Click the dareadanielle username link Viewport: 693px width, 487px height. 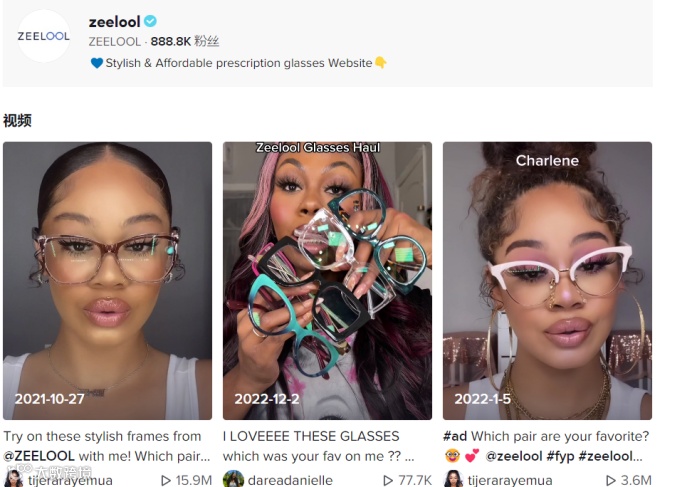290,480
